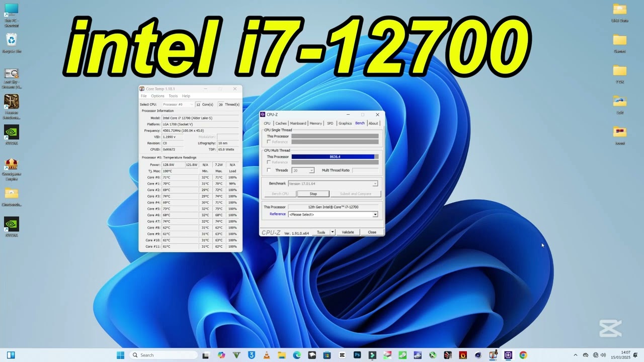Viewport: 644px width, 362px height.
Task: Open Select CPU dropdown in Core Temp
Action: coord(178,105)
